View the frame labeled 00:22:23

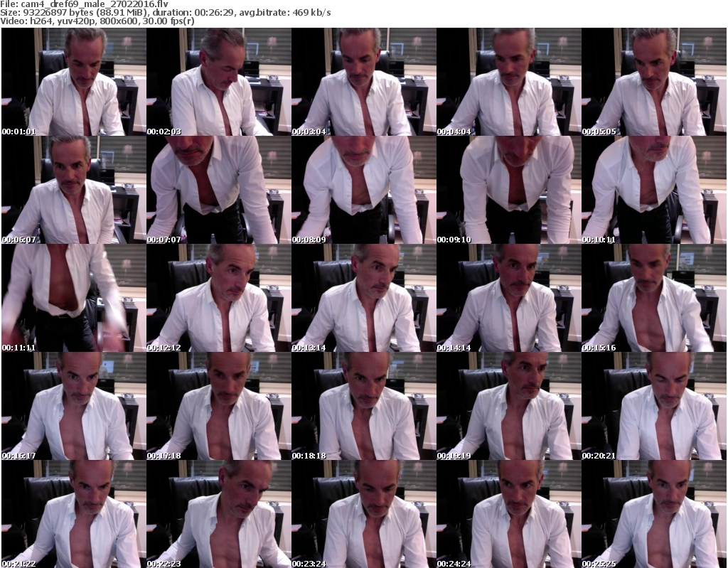pos(219,514)
